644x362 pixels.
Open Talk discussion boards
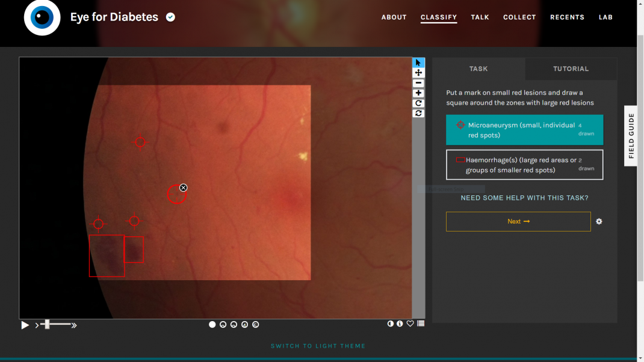480,17
